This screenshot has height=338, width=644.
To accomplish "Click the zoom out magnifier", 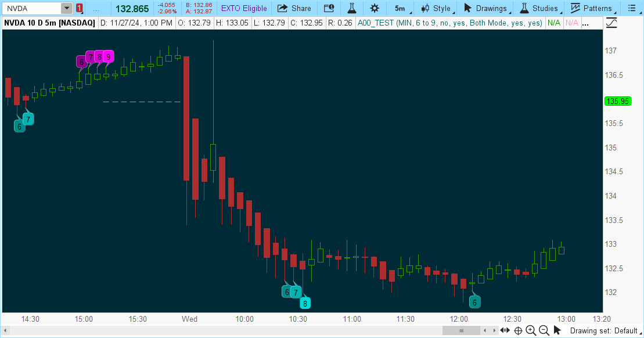I will pos(544,330).
